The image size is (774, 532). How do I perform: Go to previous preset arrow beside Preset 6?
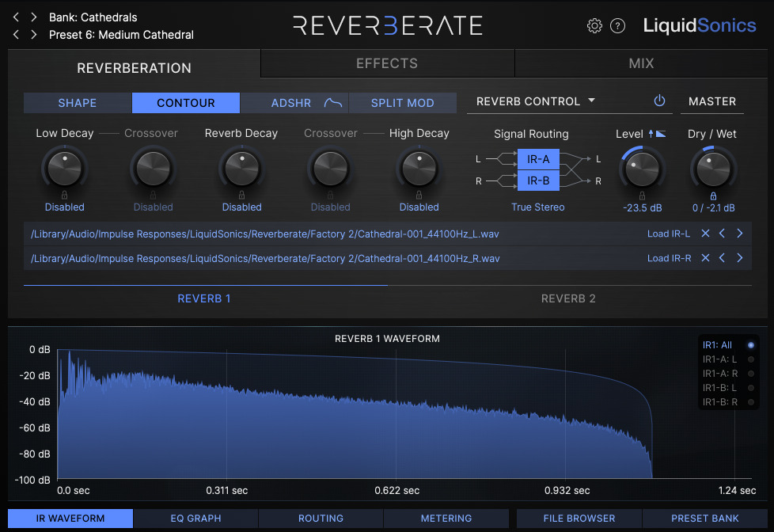[17, 35]
